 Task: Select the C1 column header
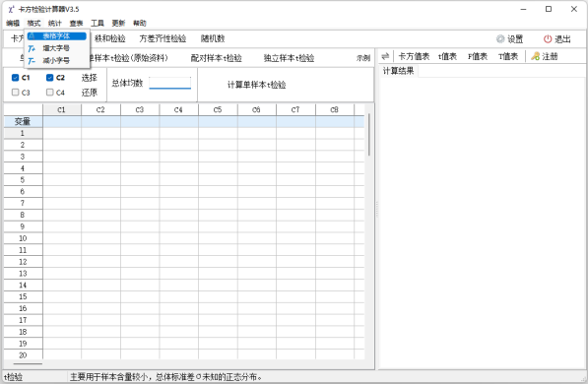61,109
